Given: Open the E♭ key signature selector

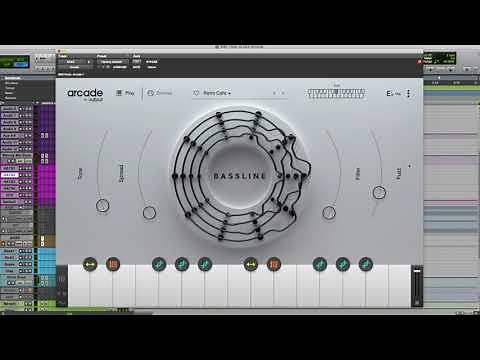Looking at the screenshot, I should point(393,93).
